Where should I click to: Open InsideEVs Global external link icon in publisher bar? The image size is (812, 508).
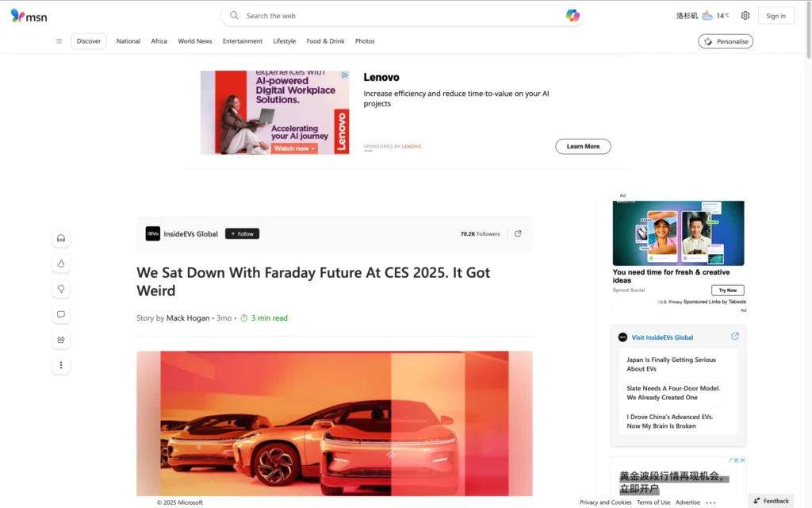[518, 233]
